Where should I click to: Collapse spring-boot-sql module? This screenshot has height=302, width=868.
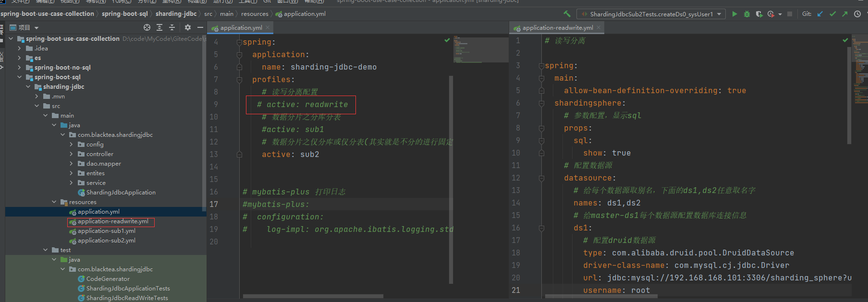[19, 77]
